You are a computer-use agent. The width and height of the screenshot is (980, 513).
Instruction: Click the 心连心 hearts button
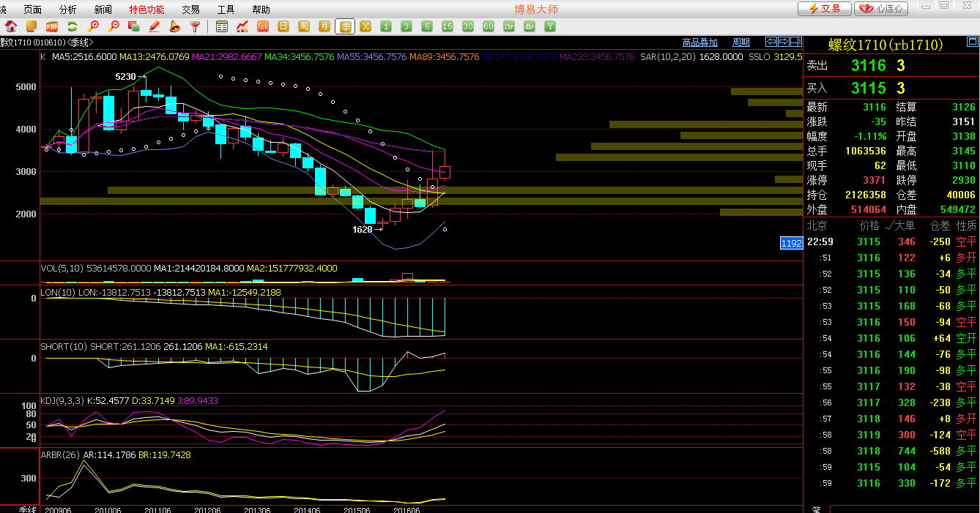882,9
